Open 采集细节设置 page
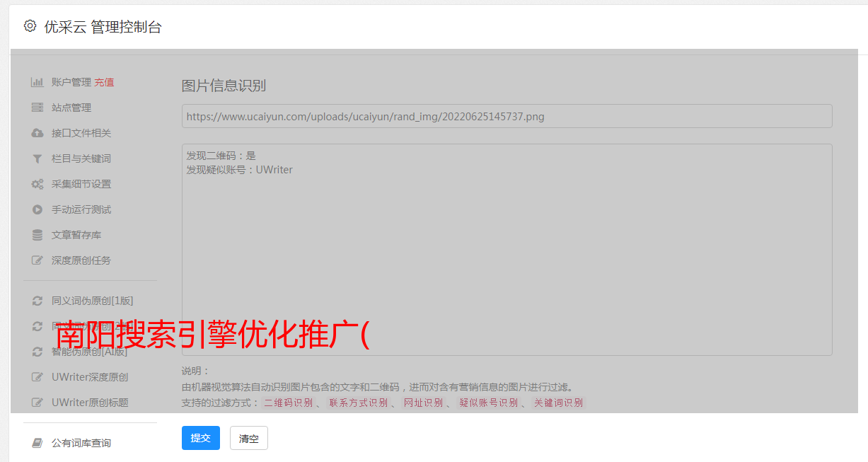Screen dimensions: 868x462 point(81,184)
